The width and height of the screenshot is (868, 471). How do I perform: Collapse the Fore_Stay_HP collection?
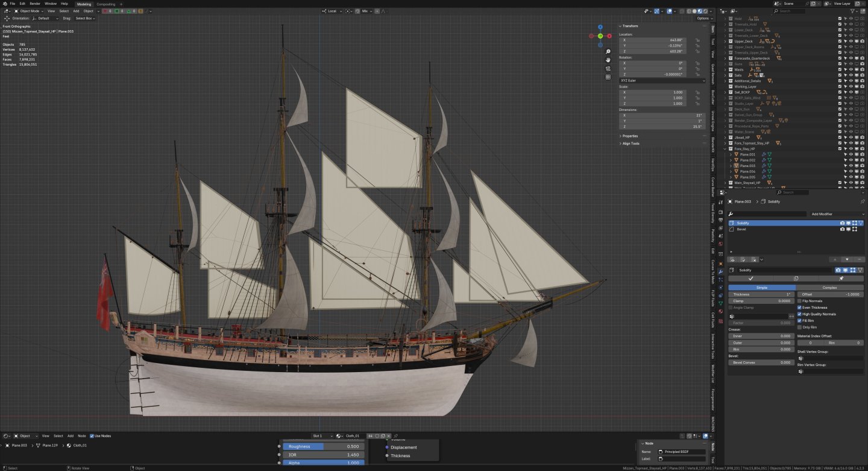726,148
